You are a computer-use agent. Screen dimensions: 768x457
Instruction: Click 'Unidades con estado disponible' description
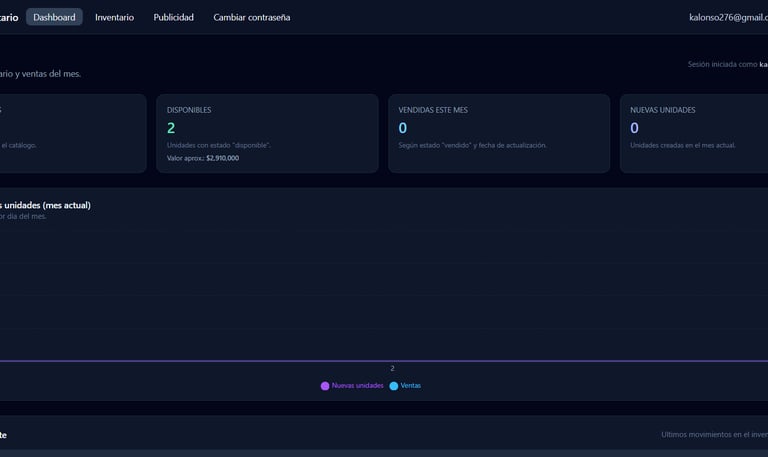point(218,145)
